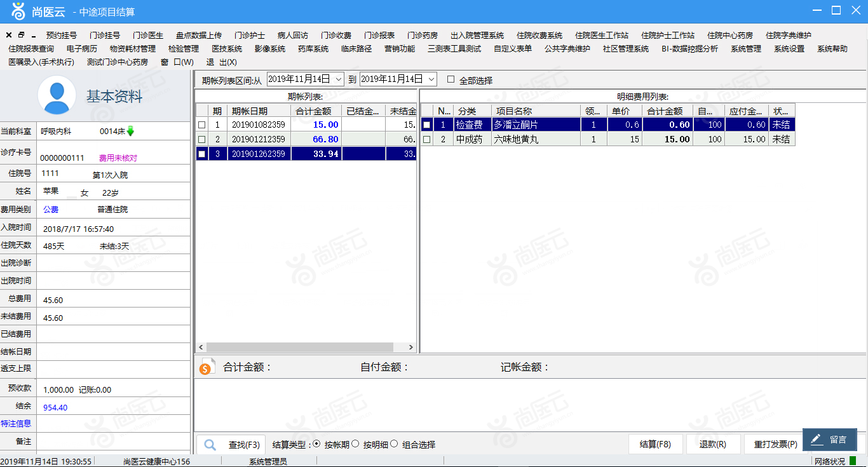
Task: Click the 费用未核对 text
Action: click(118, 158)
